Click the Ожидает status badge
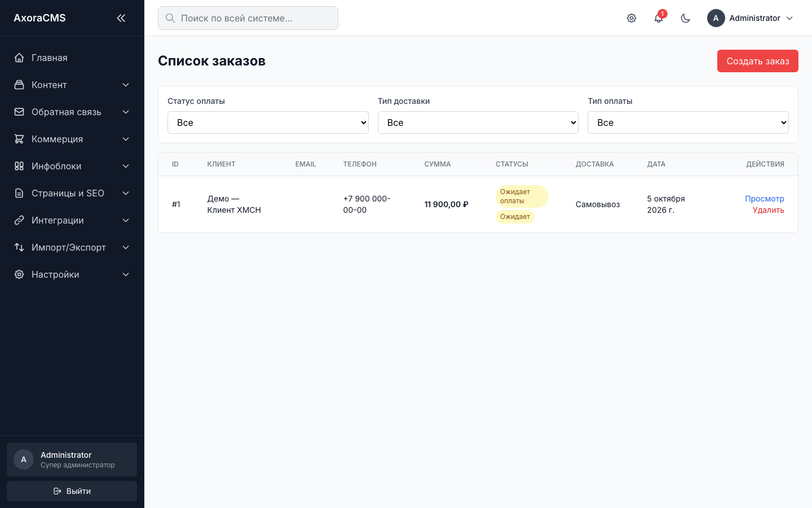The height and width of the screenshot is (508, 812). click(515, 217)
